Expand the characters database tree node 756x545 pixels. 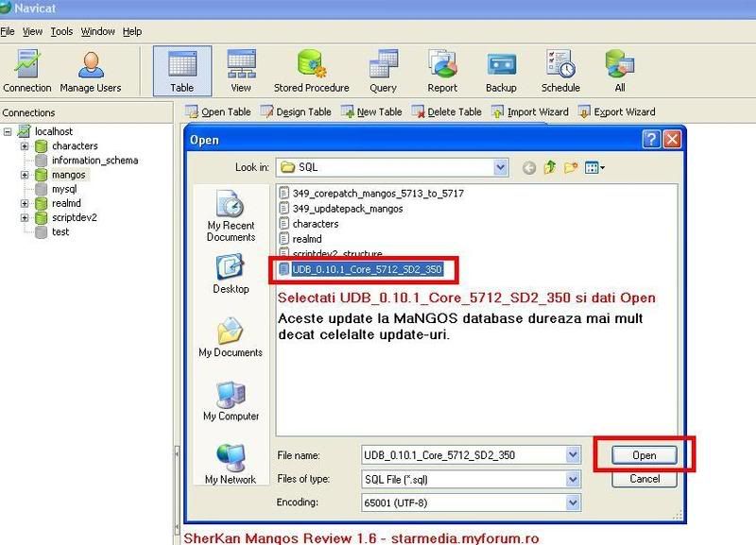pos(25,146)
